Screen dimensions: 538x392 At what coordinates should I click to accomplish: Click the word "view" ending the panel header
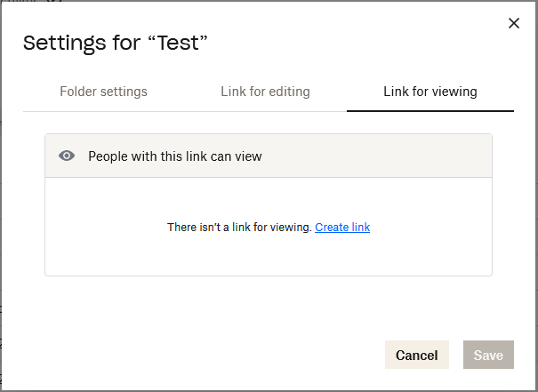pyautogui.click(x=248, y=156)
